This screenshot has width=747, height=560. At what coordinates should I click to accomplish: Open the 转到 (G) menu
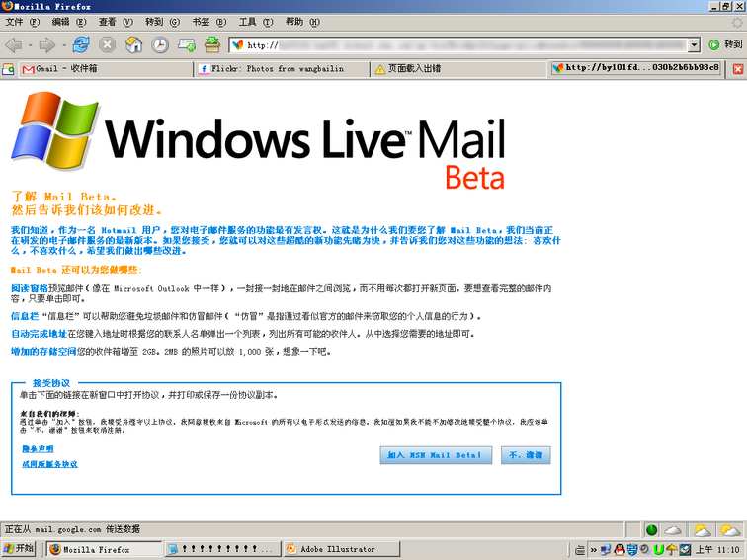162,22
